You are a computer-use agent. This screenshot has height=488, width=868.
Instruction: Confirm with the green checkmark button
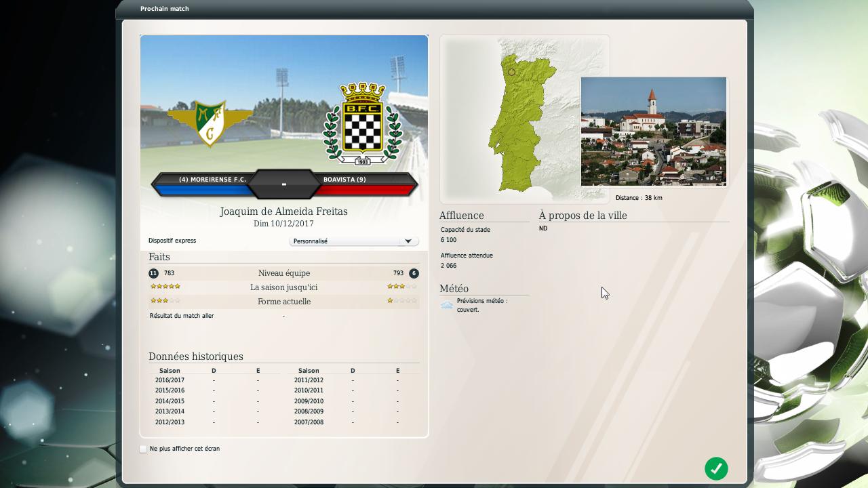tap(716, 468)
